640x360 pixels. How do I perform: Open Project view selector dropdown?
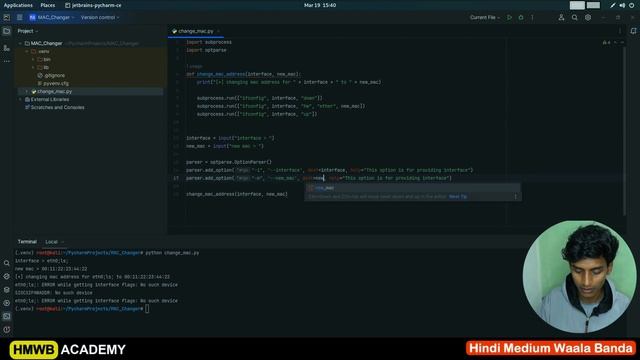(x=27, y=31)
